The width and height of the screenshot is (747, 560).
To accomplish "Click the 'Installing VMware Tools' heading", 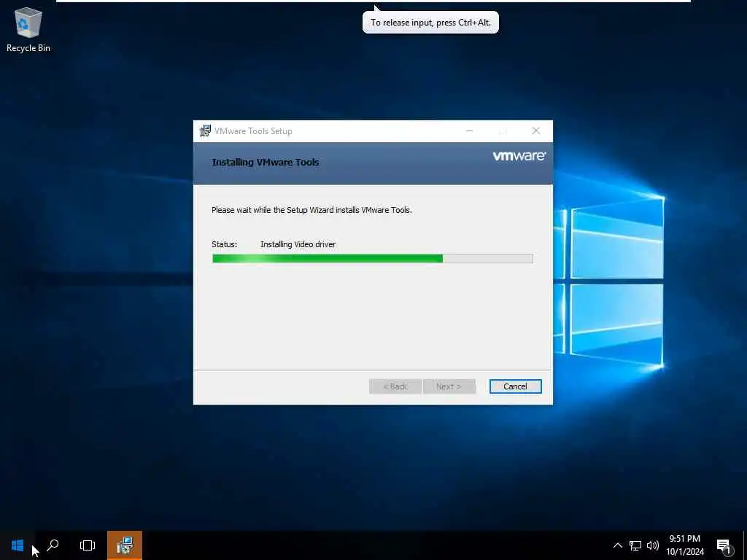I will (265, 163).
